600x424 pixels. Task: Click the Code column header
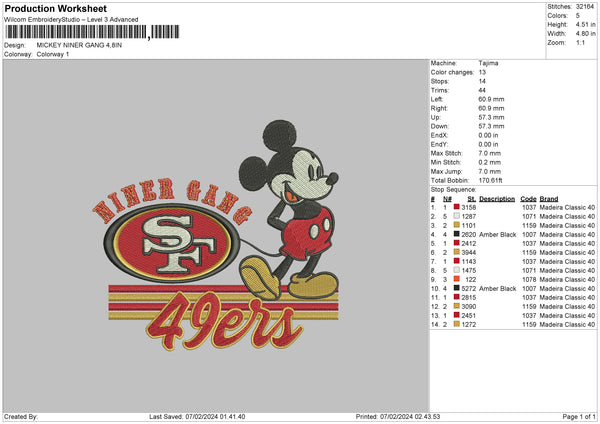[528, 199]
